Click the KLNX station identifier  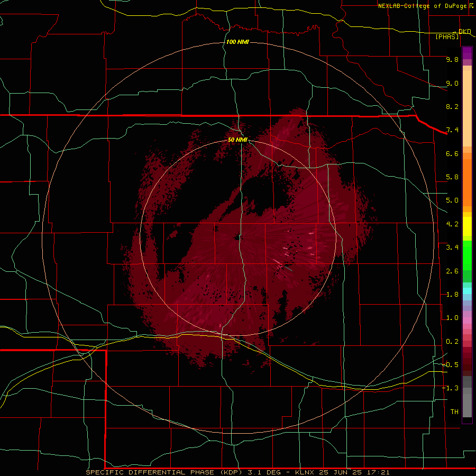tap(305, 472)
